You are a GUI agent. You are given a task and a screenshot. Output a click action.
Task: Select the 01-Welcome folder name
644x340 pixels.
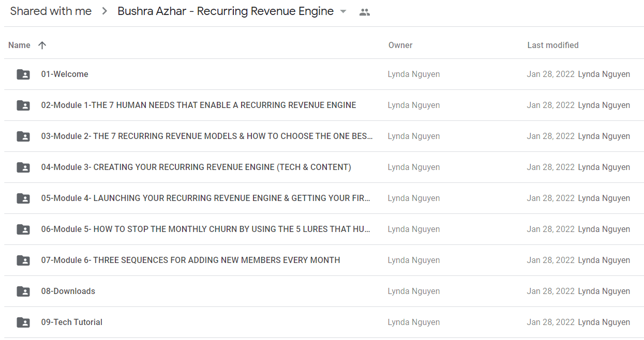[x=65, y=74]
